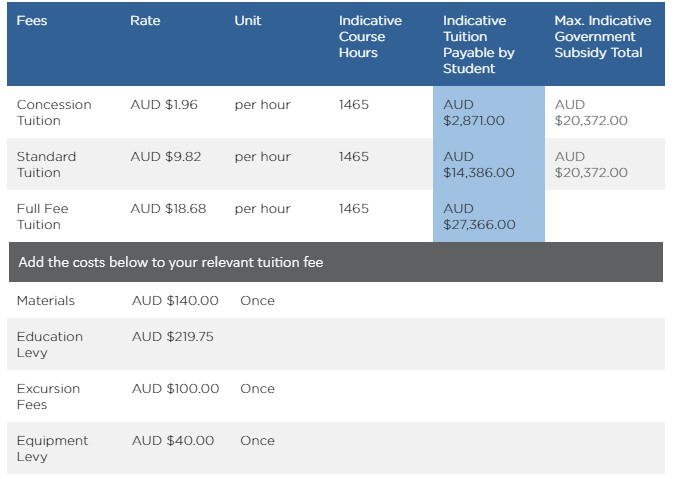The width and height of the screenshot is (675, 479).
Task: Click Max. Indicative Government Subsidy Total header
Action: (603, 37)
